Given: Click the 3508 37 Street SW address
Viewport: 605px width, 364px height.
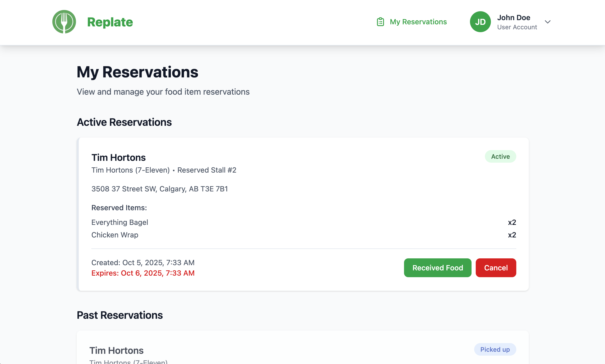Looking at the screenshot, I should click(160, 189).
